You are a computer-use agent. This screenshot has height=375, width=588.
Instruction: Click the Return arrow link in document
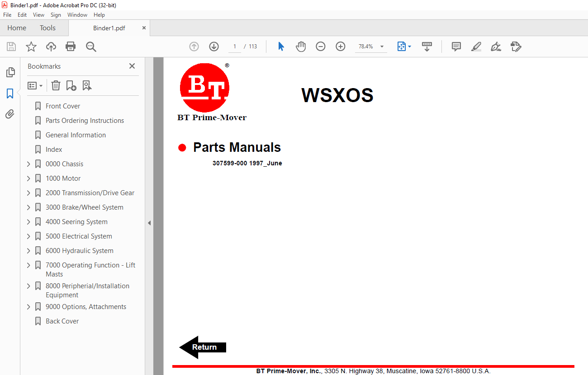pyautogui.click(x=203, y=347)
